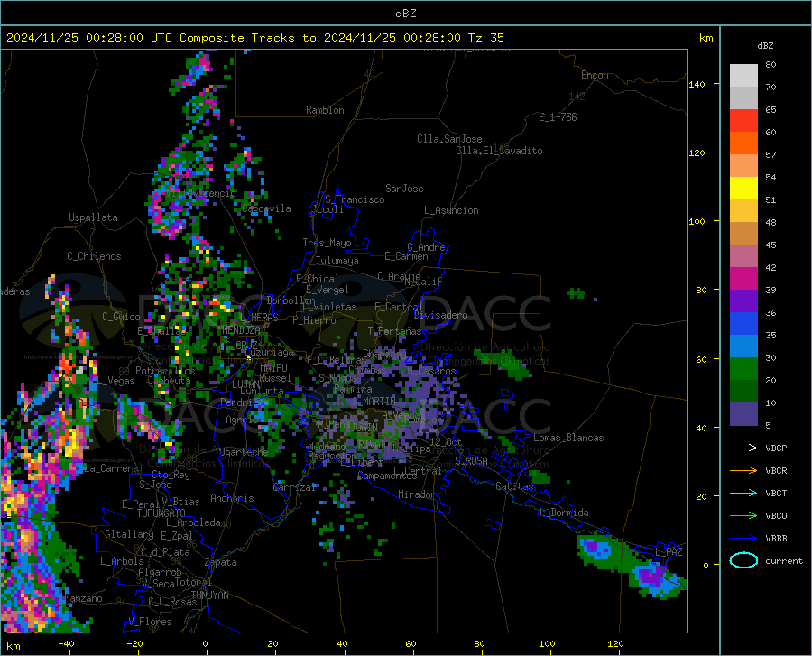Select the 80 dBZ light gray swatch
812x656 pixels.
(x=743, y=76)
